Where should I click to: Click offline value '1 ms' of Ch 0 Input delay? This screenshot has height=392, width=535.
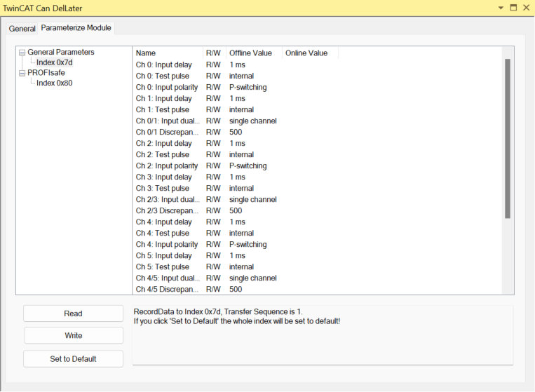237,65
